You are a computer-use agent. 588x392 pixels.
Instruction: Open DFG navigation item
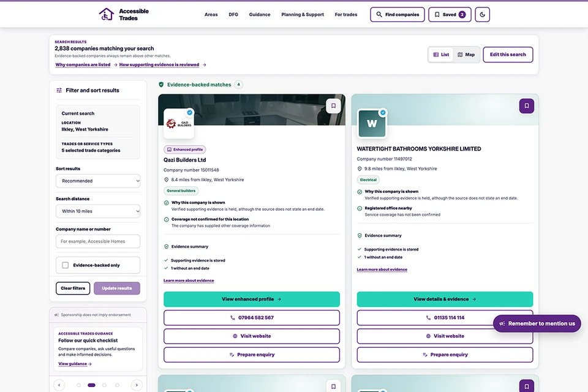click(233, 15)
